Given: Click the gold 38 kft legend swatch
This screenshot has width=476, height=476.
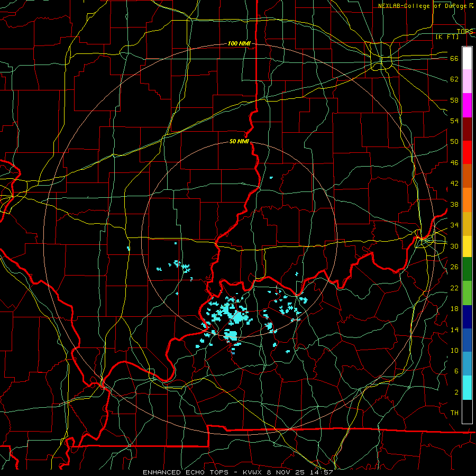Looking at the screenshot, I should click(x=467, y=223).
